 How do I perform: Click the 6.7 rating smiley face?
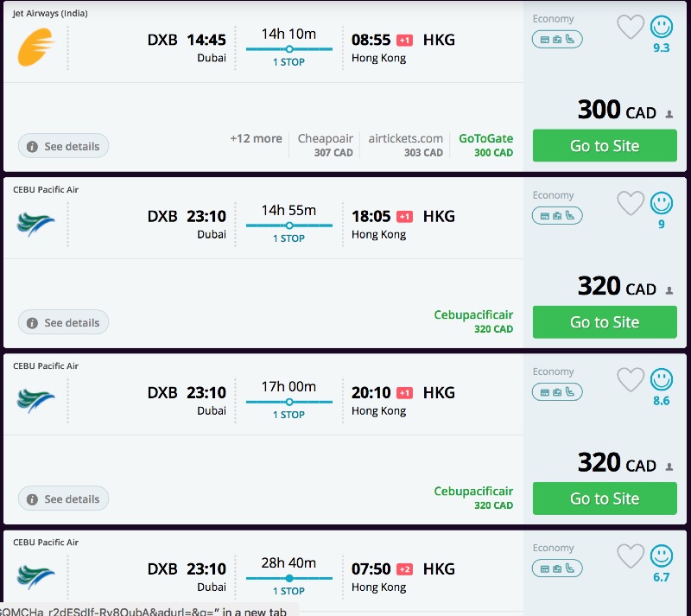(662, 556)
